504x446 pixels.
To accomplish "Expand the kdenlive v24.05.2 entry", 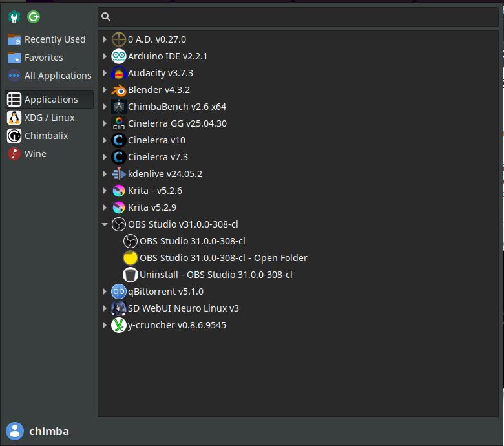I will 105,174.
